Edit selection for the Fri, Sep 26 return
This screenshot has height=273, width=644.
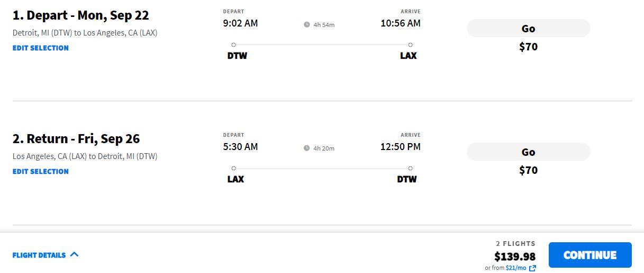pos(41,171)
